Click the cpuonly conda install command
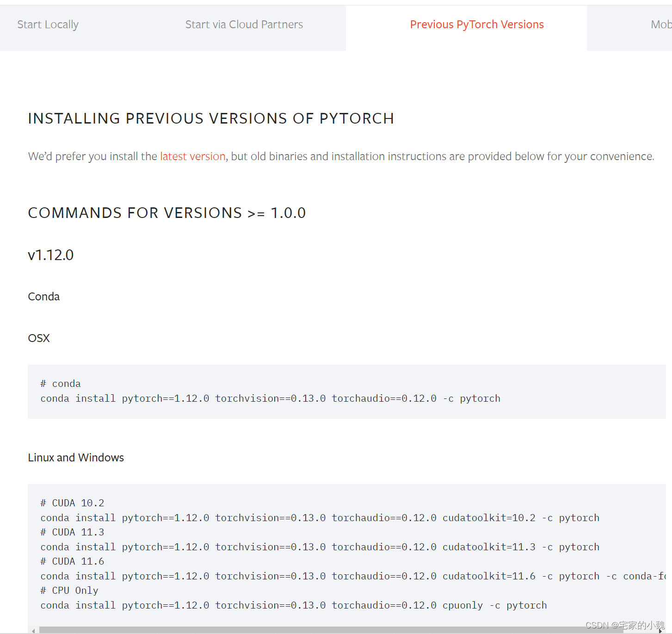This screenshot has width=672, height=634. click(x=294, y=605)
